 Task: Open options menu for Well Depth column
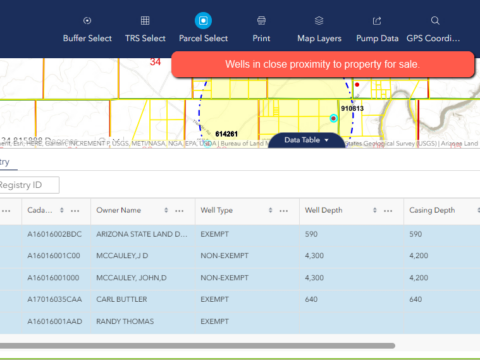tap(388, 211)
